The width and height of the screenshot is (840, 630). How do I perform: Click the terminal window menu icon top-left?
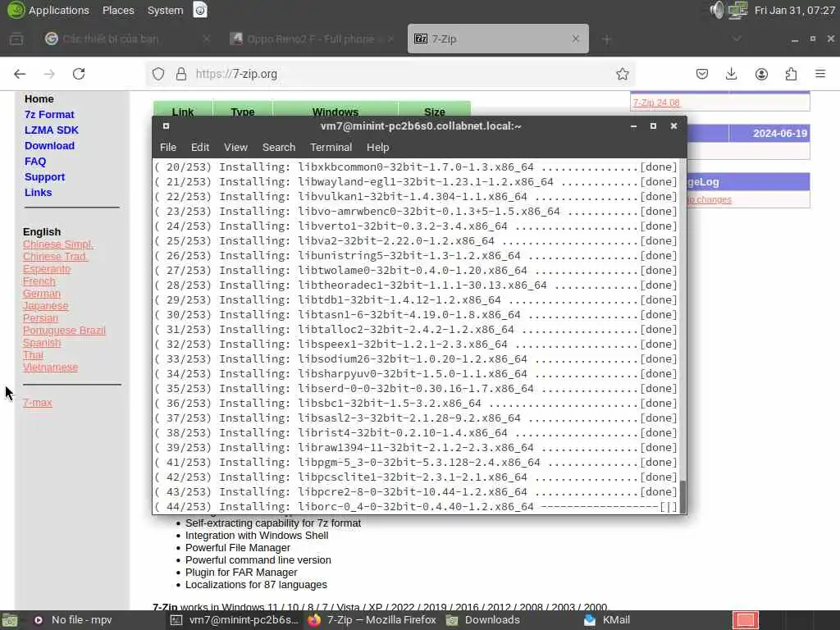166,126
